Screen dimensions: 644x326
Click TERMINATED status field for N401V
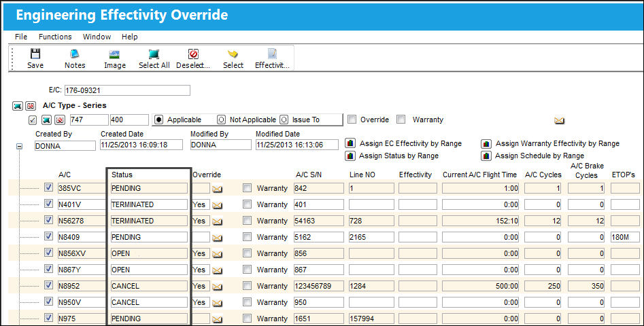[149, 204]
